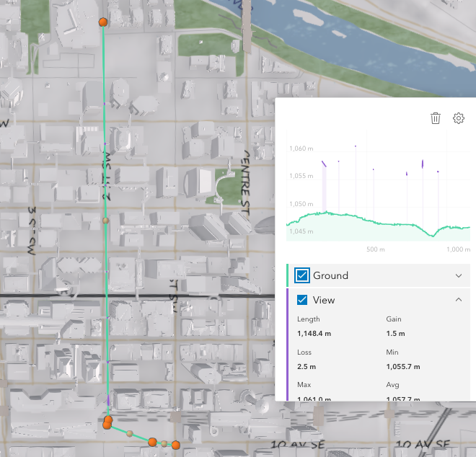
Task: Uncheck the Ground profile checkbox
Action: pos(302,275)
